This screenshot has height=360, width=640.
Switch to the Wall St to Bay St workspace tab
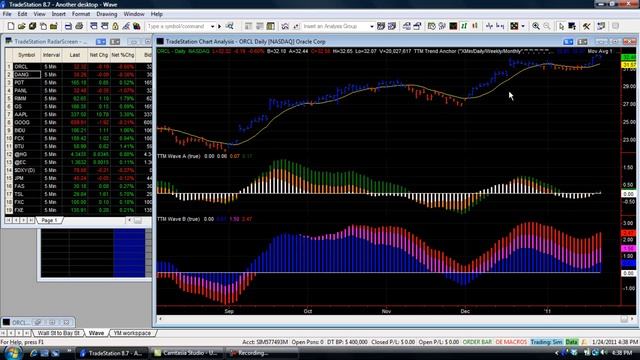coord(58,333)
